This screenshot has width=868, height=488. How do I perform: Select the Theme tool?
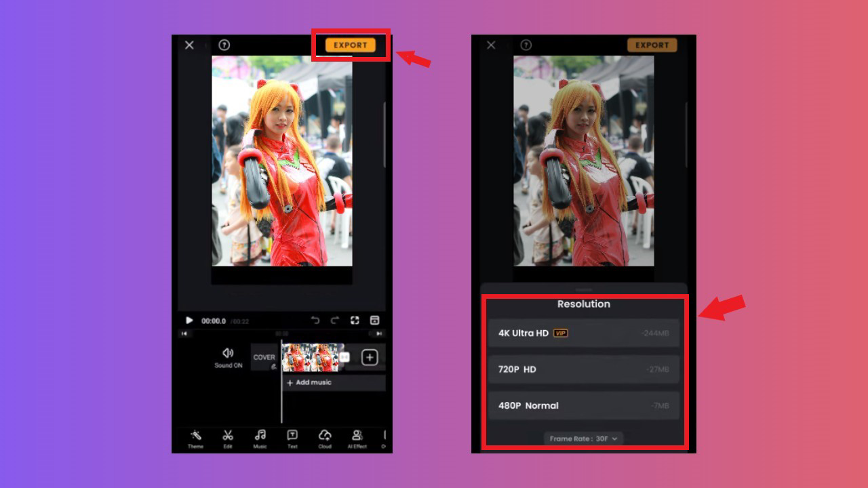click(x=195, y=439)
